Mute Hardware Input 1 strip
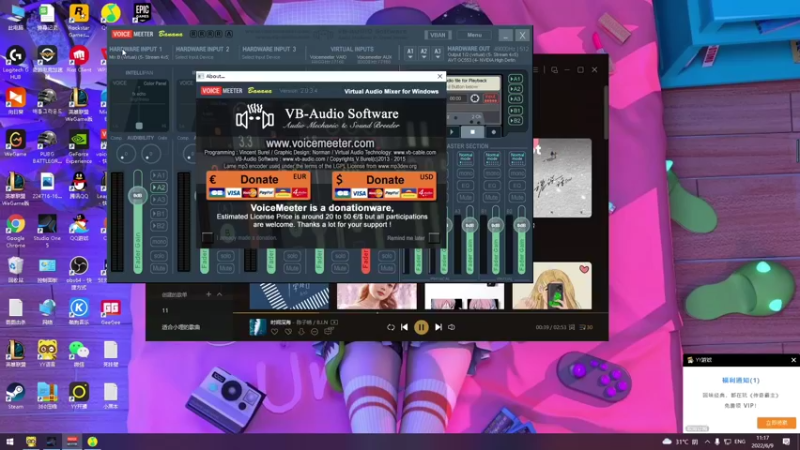Image resolution: width=800 pixels, height=450 pixels. (159, 268)
